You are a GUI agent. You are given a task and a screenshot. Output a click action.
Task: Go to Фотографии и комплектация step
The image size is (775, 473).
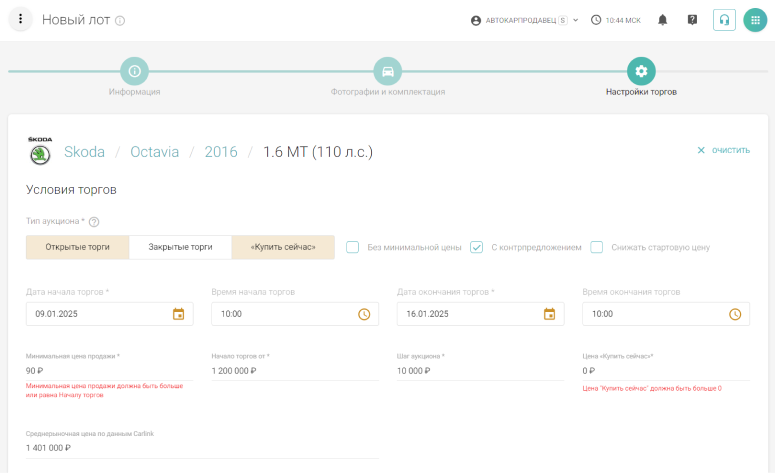point(387,72)
